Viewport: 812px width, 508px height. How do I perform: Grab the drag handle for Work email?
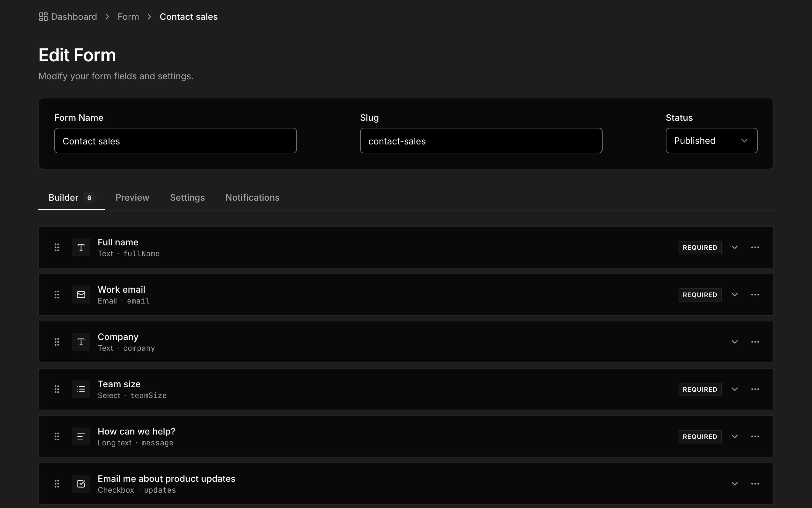(57, 295)
